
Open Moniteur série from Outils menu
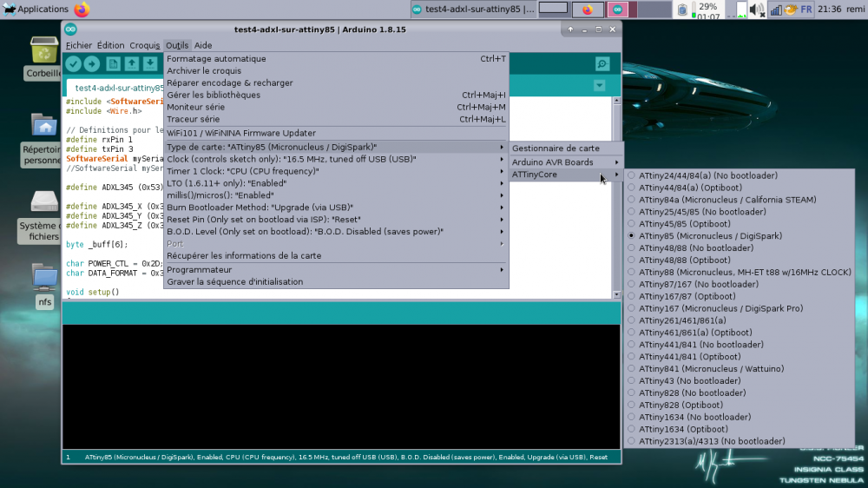[336, 108]
